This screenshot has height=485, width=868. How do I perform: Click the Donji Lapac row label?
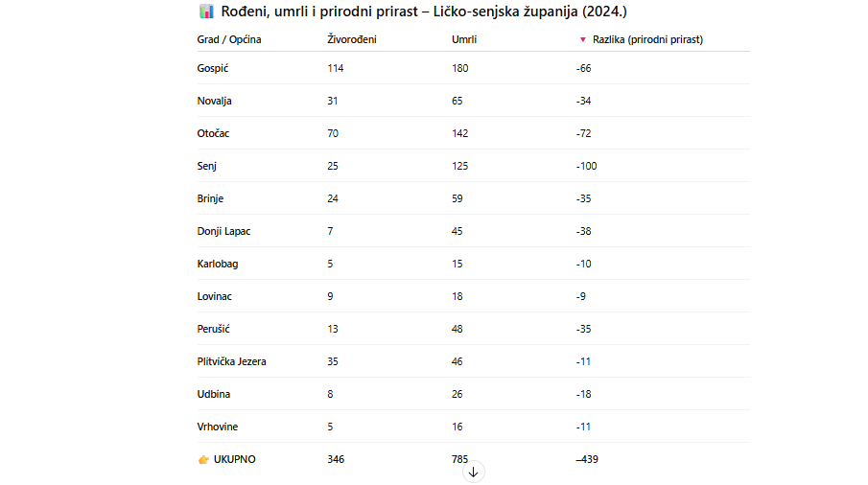[x=223, y=231]
